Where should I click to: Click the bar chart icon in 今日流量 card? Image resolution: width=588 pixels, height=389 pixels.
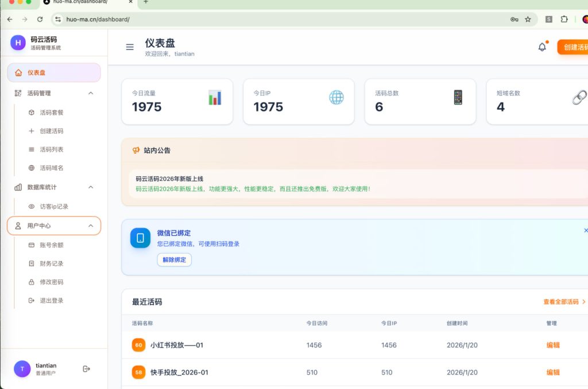[215, 98]
